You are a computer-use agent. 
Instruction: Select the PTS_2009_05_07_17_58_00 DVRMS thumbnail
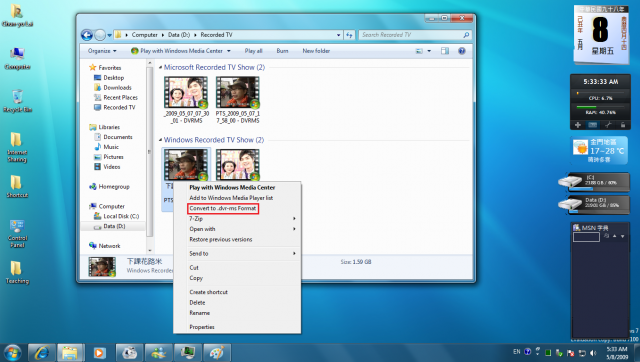pyautogui.click(x=238, y=100)
